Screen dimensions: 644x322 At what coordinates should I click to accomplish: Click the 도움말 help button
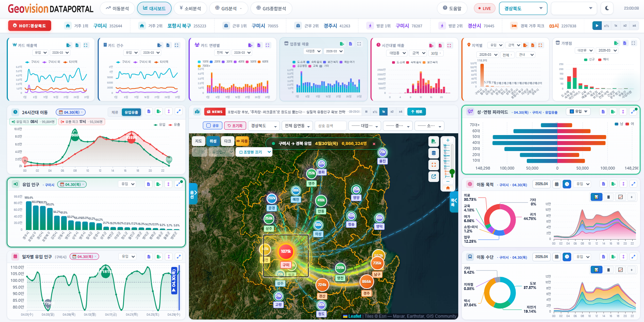click(452, 8)
